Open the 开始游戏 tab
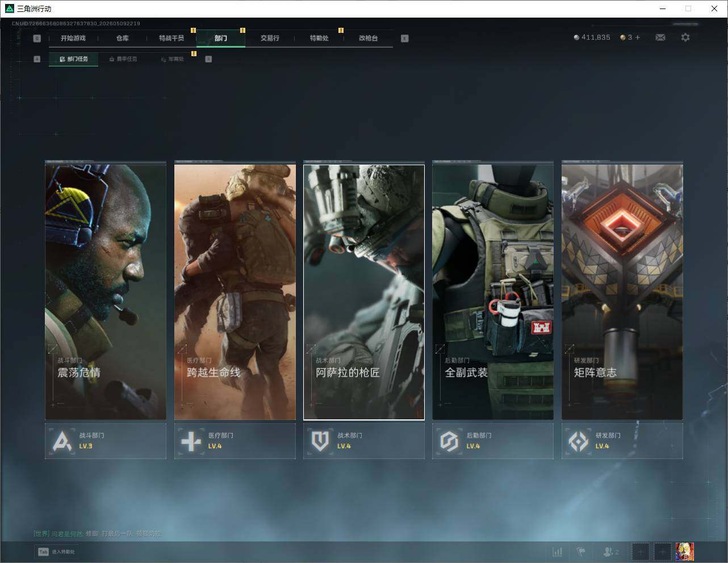Image resolution: width=728 pixels, height=563 pixels. 73,38
